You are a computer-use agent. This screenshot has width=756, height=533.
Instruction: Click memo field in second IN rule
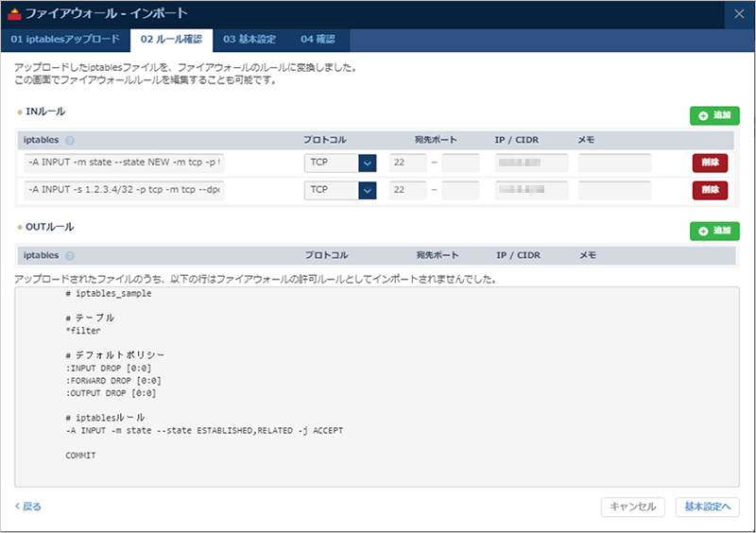tap(615, 190)
